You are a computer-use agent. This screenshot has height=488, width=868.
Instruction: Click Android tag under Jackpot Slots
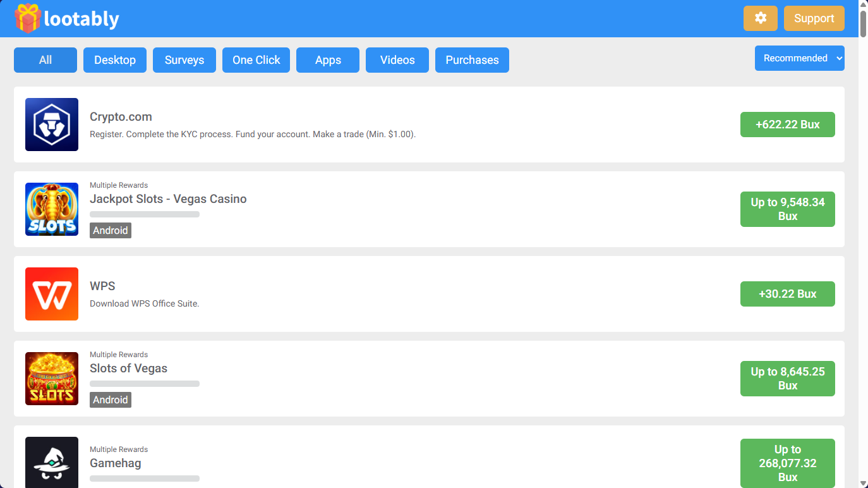click(111, 231)
